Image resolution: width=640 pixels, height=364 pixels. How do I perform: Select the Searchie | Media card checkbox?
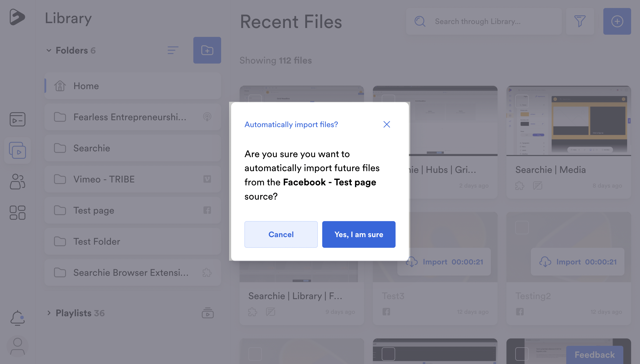point(522,101)
